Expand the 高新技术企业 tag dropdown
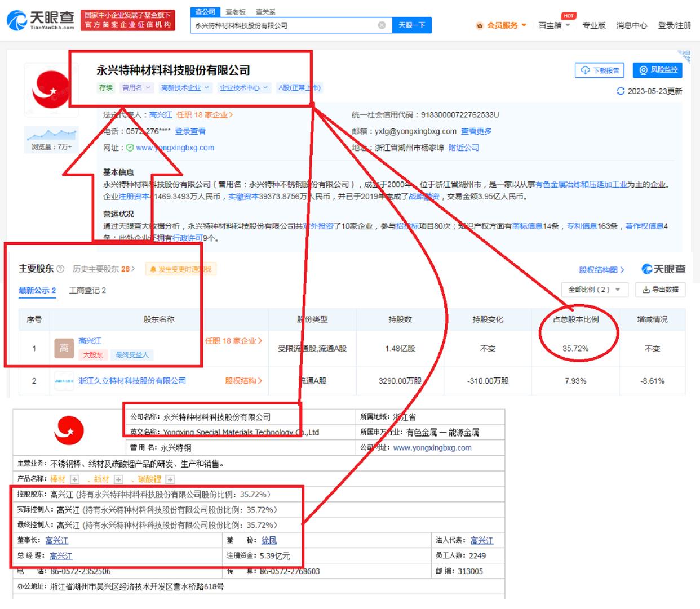 [185, 88]
